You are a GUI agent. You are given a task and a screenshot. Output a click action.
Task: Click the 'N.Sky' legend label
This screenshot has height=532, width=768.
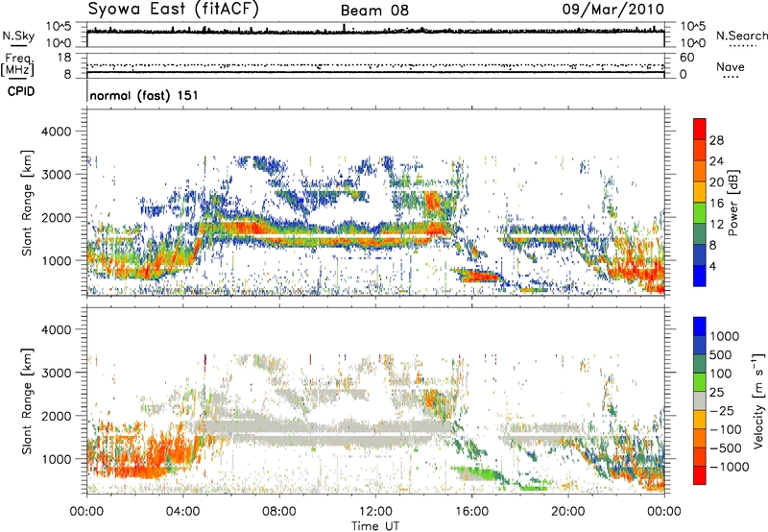18,36
